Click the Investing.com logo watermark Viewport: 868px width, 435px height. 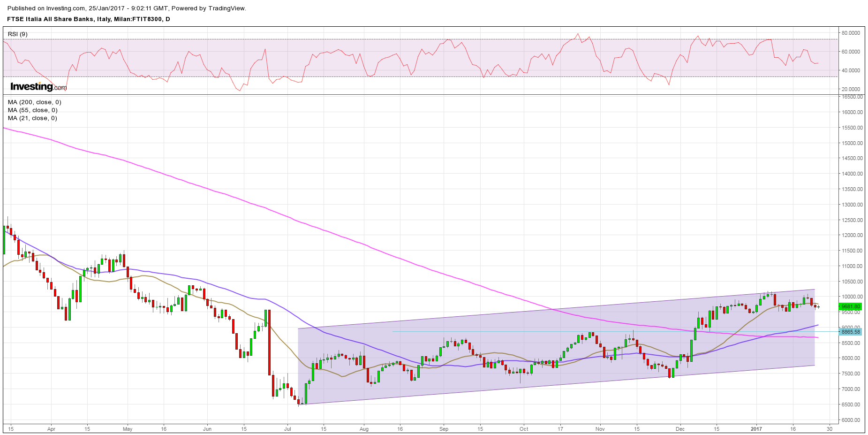pyautogui.click(x=38, y=87)
